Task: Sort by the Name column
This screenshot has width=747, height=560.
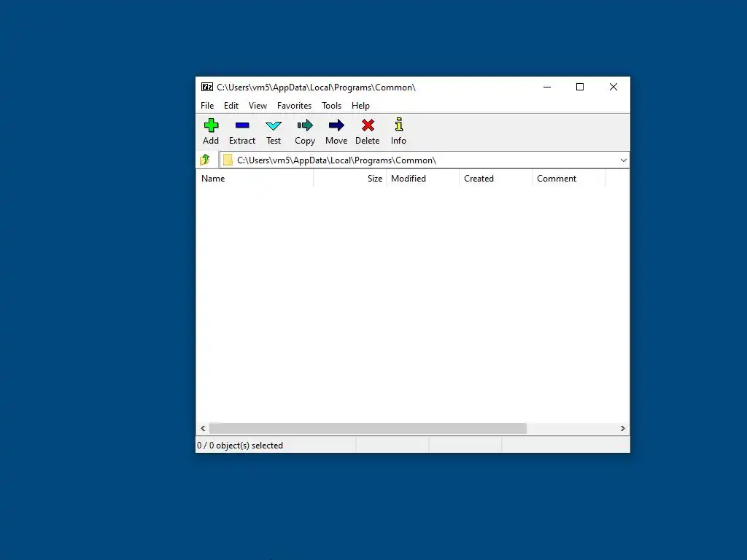Action: [x=255, y=179]
